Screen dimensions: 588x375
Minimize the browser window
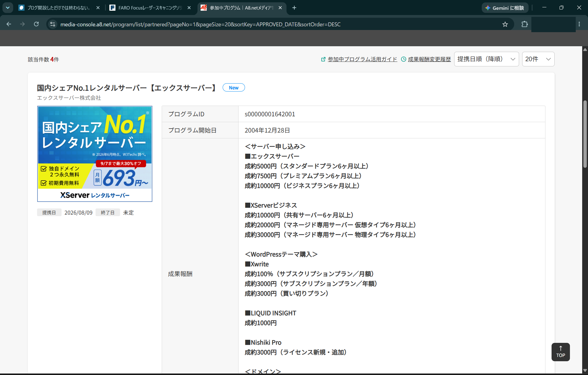[x=544, y=8]
